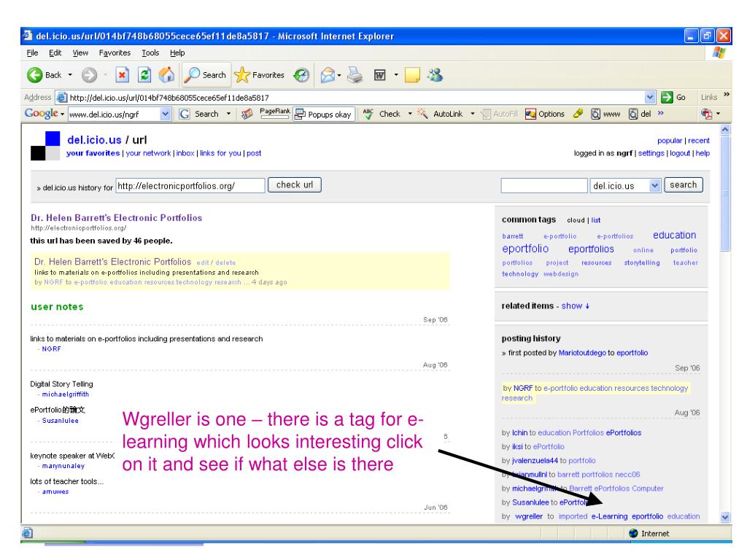Image resolution: width=747 pixels, height=560 pixels.
Task: Open the AutoLink dropdown arrow
Action: [x=473, y=114]
